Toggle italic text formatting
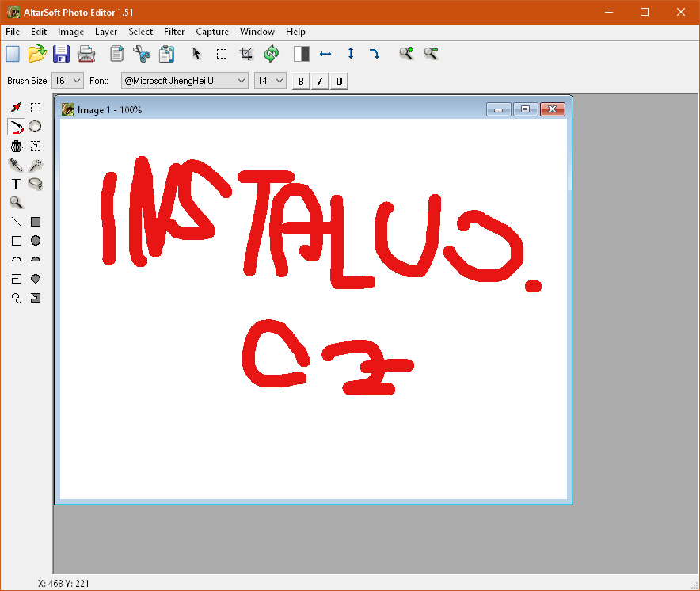 point(320,82)
